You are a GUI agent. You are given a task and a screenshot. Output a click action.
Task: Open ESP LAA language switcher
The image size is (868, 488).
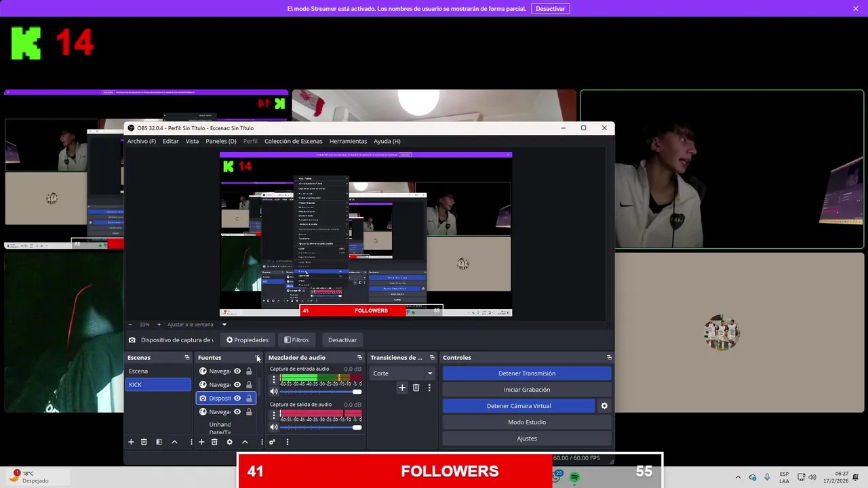click(x=784, y=477)
